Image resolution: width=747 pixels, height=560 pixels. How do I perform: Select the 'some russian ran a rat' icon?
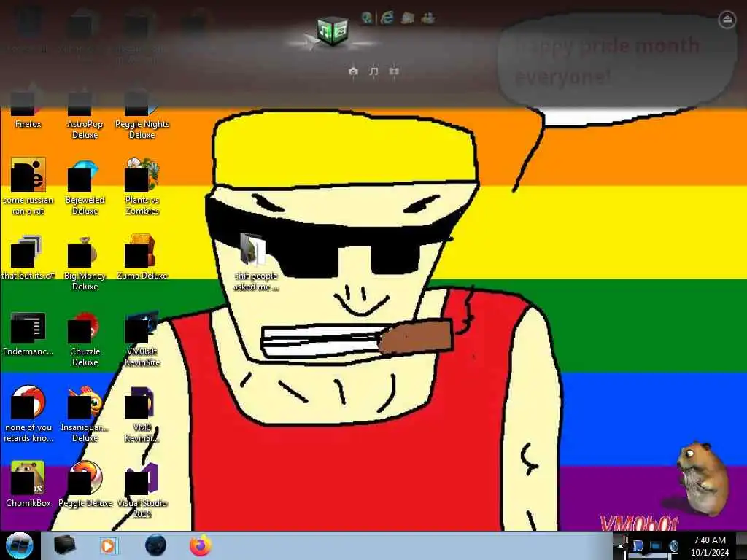(28, 187)
